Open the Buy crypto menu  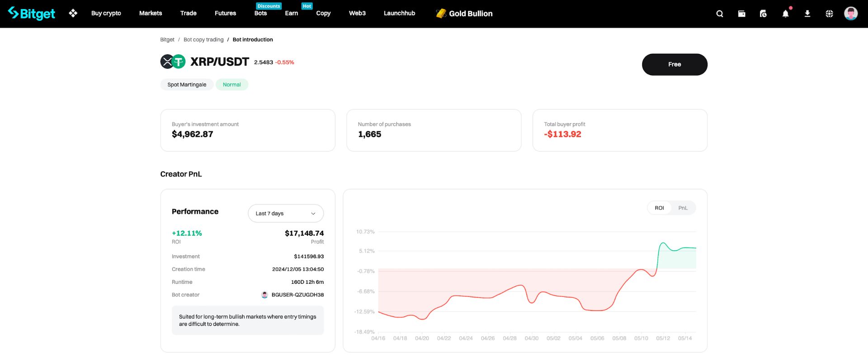click(106, 13)
